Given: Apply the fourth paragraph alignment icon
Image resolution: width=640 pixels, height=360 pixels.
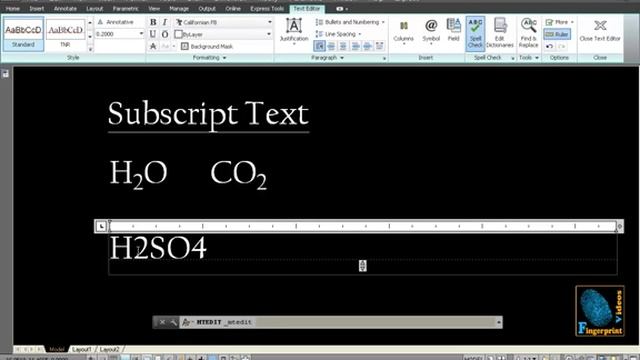Looking at the screenshot, I should (x=356, y=46).
